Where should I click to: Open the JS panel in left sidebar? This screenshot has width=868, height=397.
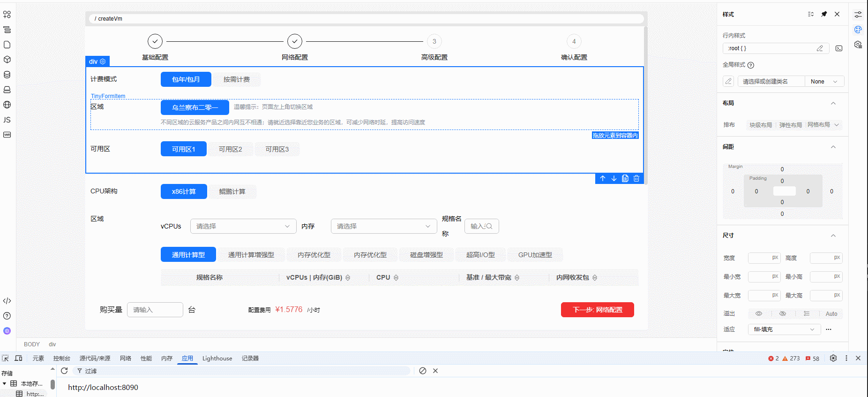click(7, 120)
